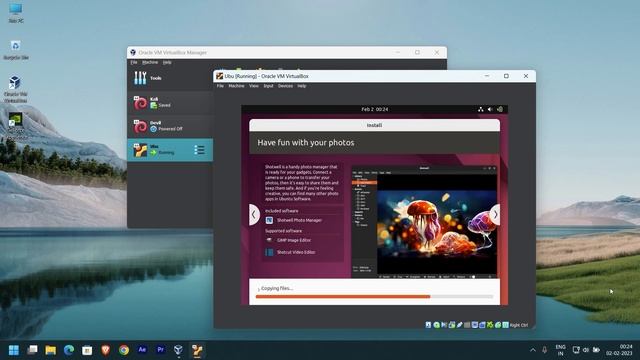
Task: Click the Feb 2 00:24 clock in Ubuntu bar
Action: 375,109
